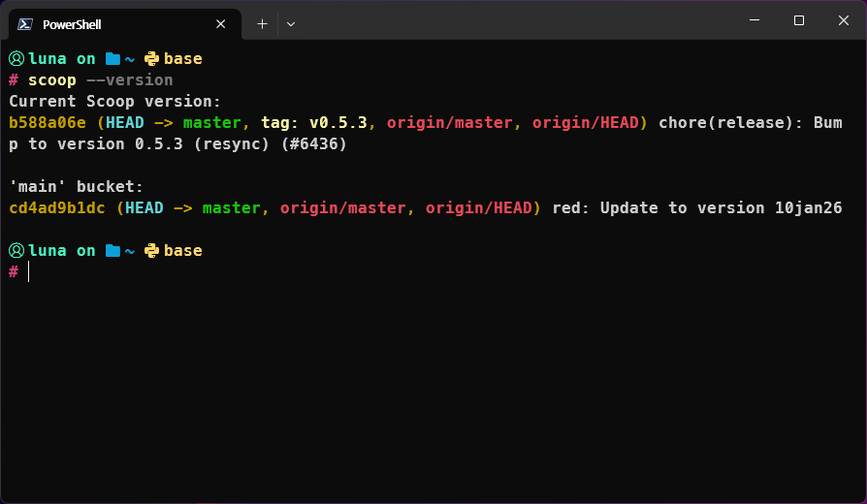Image resolution: width=867 pixels, height=504 pixels.
Task: Click the folder icon in first prompt
Action: tap(112, 58)
